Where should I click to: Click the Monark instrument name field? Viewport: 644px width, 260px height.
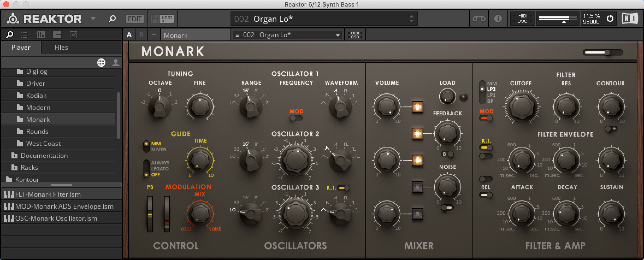(x=196, y=35)
